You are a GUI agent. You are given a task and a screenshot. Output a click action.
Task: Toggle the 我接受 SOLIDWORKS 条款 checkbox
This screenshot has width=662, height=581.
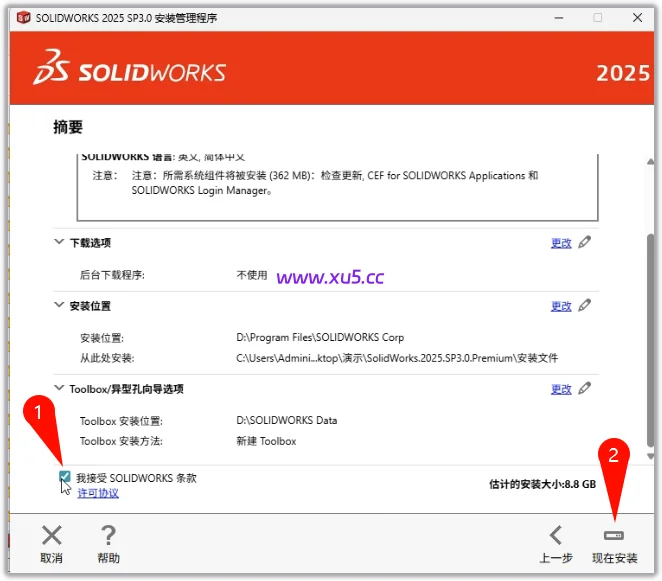(65, 478)
